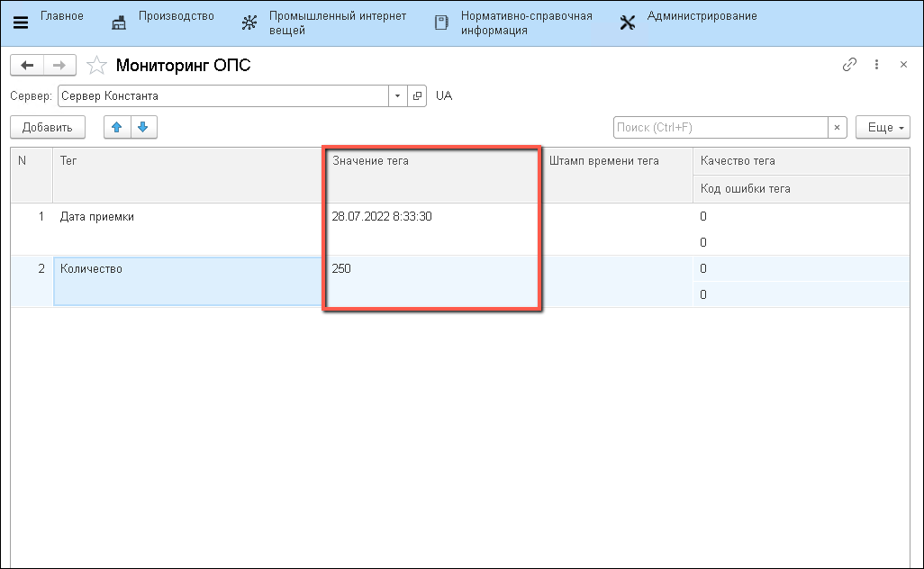
Task: Open the three-dot options menu
Action: (876, 65)
